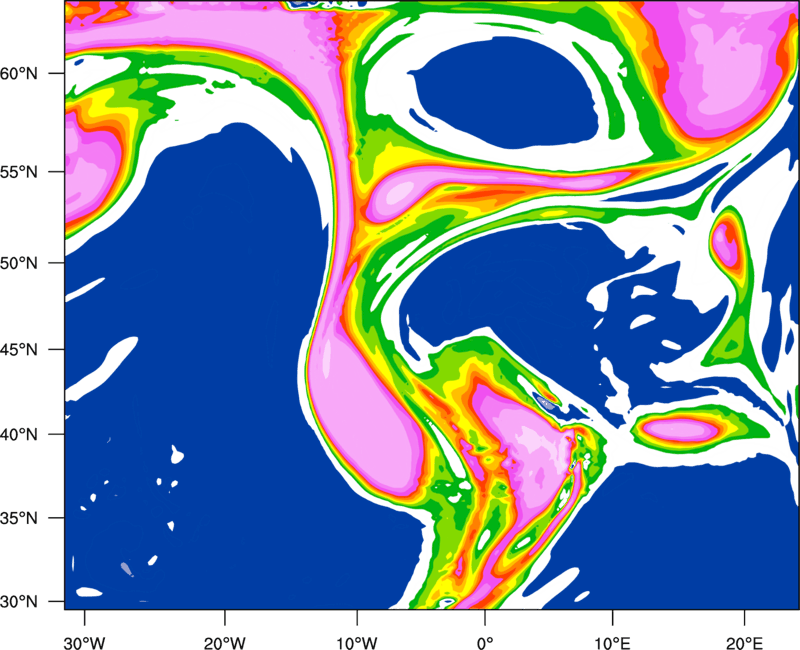
Task: Click the 20°E longitude label
Action: (x=744, y=642)
